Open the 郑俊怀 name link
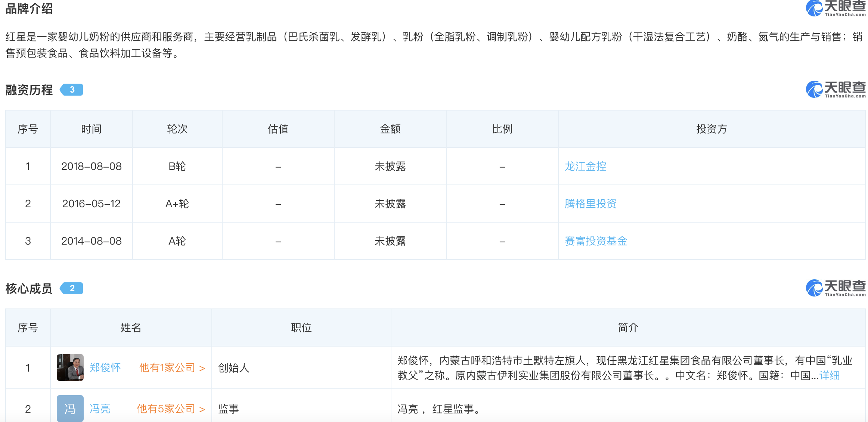 [x=105, y=368]
